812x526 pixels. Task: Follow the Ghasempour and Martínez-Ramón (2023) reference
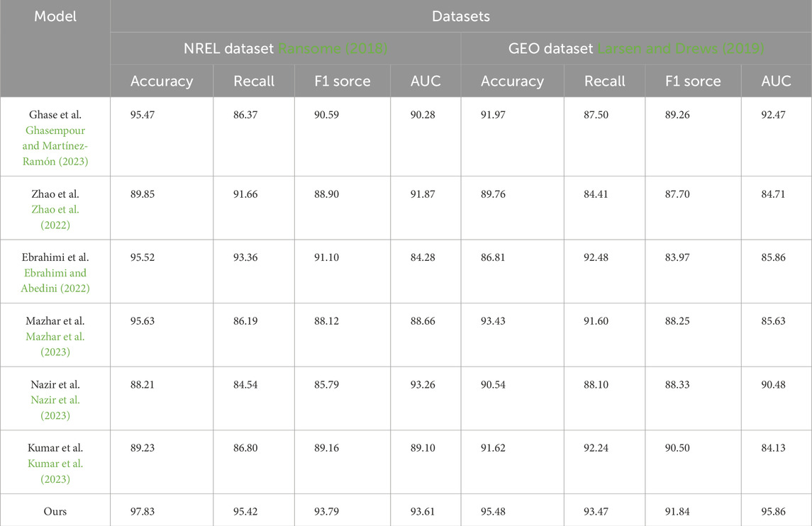click(55, 146)
